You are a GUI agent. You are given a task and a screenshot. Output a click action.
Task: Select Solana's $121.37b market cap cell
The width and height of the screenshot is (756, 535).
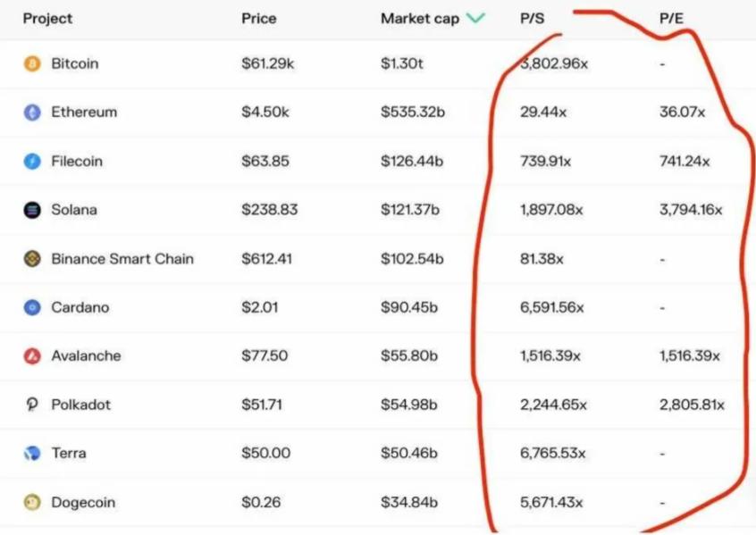[410, 210]
